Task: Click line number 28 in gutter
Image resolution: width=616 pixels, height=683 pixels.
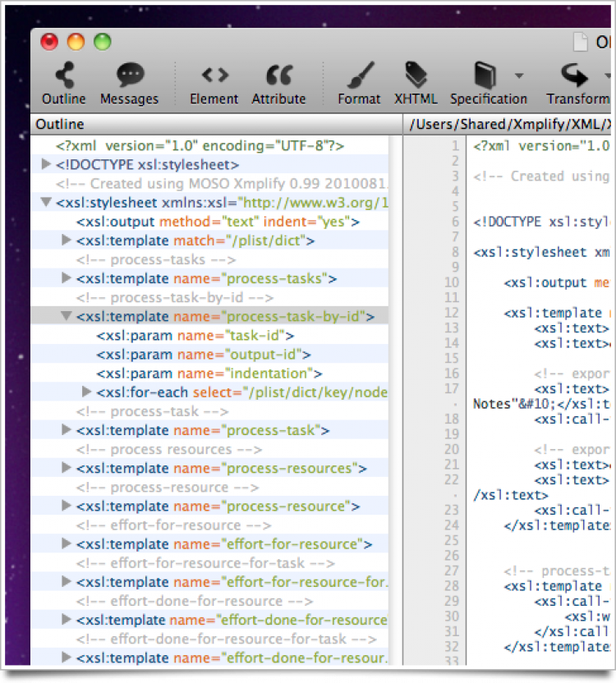Action: click(452, 585)
